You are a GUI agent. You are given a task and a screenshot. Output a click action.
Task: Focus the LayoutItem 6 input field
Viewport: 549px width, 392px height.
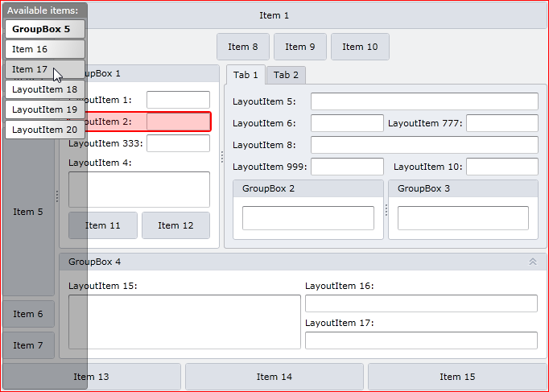click(347, 123)
